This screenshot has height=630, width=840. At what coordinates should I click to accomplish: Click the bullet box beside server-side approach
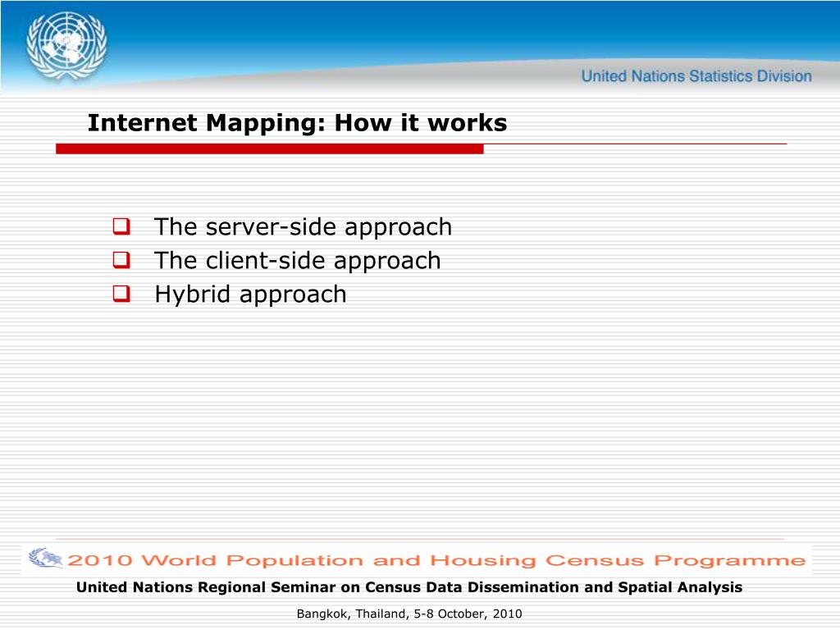coord(121,226)
